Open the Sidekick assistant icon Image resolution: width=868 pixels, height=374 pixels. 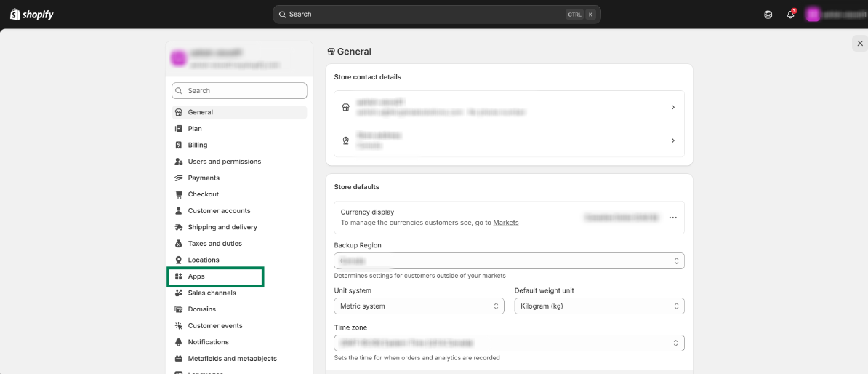[768, 15]
